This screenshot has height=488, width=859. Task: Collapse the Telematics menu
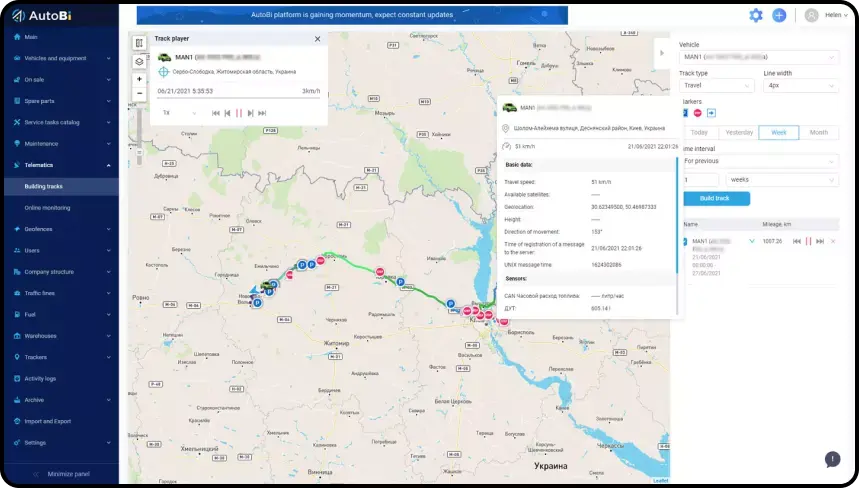tap(108, 165)
